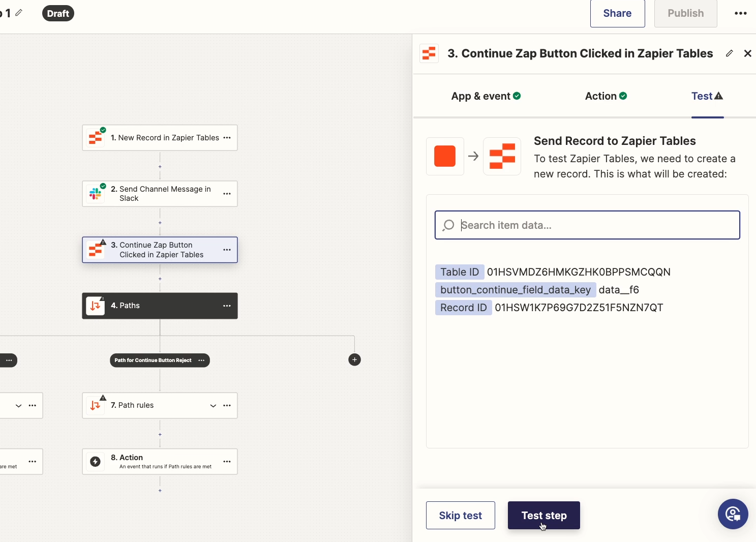
Task: Open the help chat bubble
Action: point(733,514)
